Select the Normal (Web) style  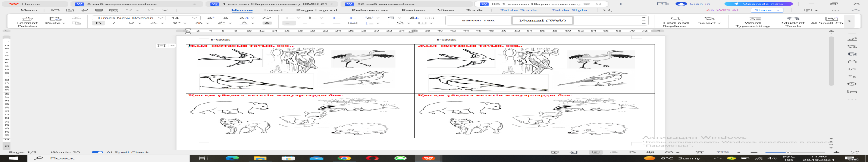[542, 20]
